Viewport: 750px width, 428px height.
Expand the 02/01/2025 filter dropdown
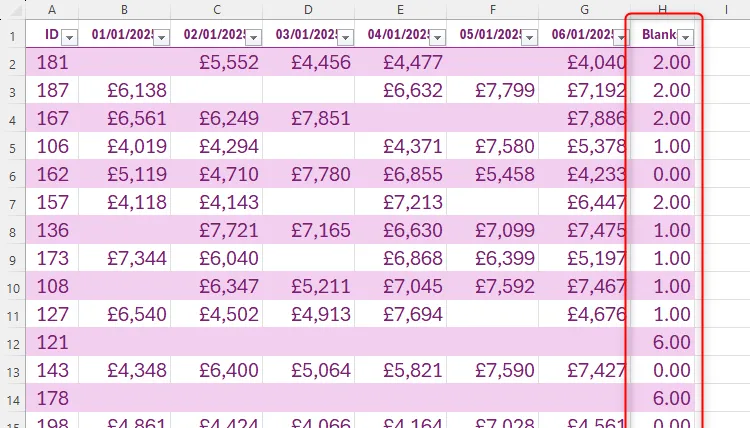253,38
